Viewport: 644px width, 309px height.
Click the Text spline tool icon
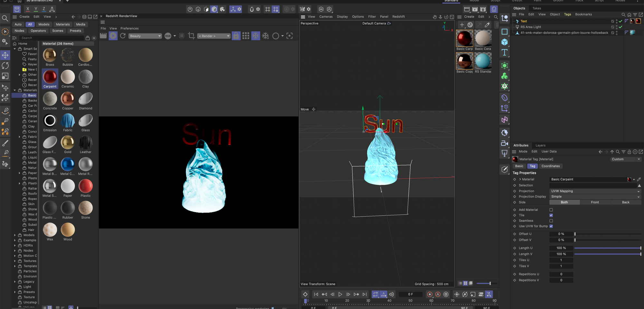pos(505,52)
